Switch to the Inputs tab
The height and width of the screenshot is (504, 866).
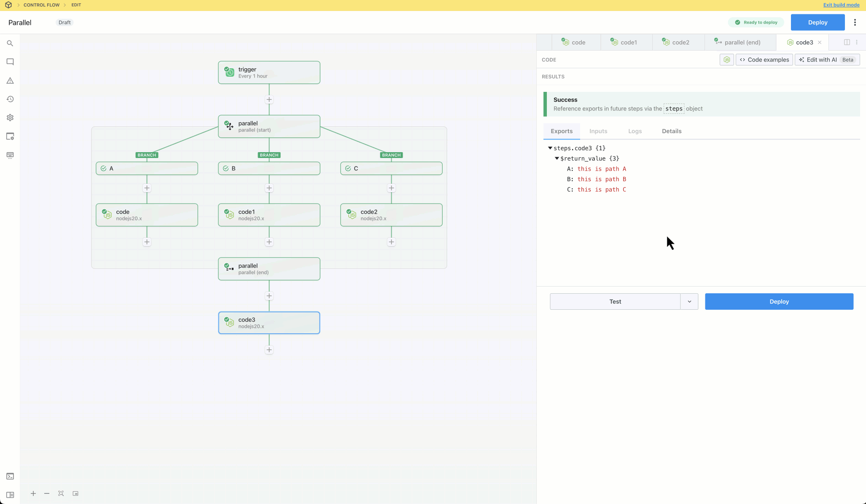click(x=598, y=131)
